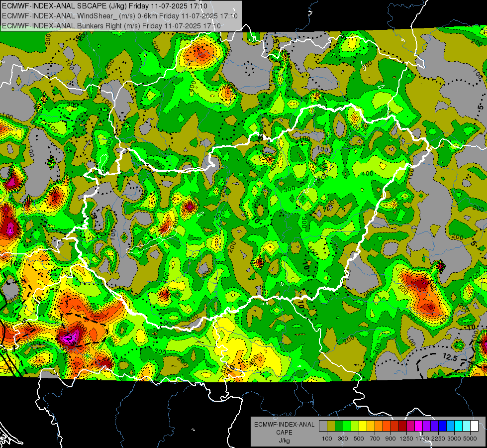487x448 pixels.
Task: Click the SBCAPE (J/kg) title line
Action: point(104,6)
